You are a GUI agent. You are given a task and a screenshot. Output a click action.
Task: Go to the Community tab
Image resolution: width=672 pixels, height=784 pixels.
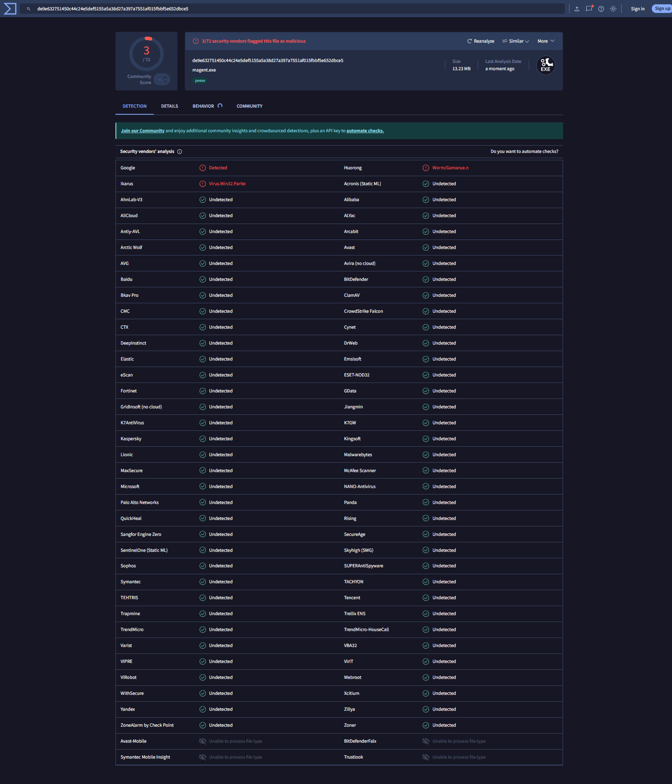point(249,106)
